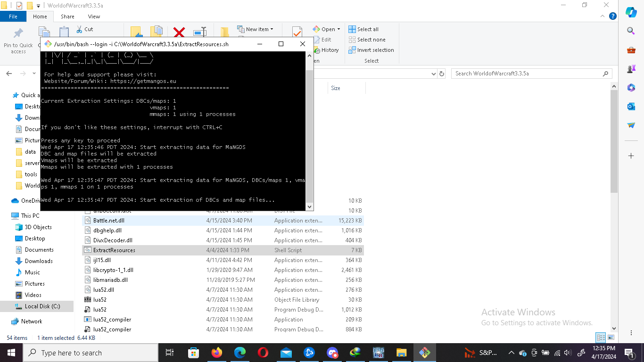Open the View ribbon tab
The width and height of the screenshot is (644, 362).
click(x=94, y=16)
